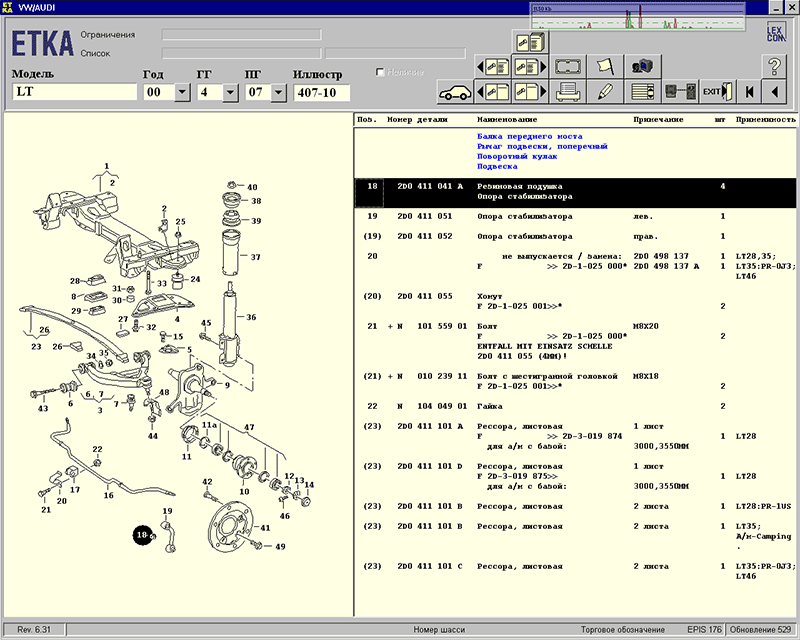800x640 pixels.
Task: Select highlighted part 2D0 411 041 A row
Action: 575,191
